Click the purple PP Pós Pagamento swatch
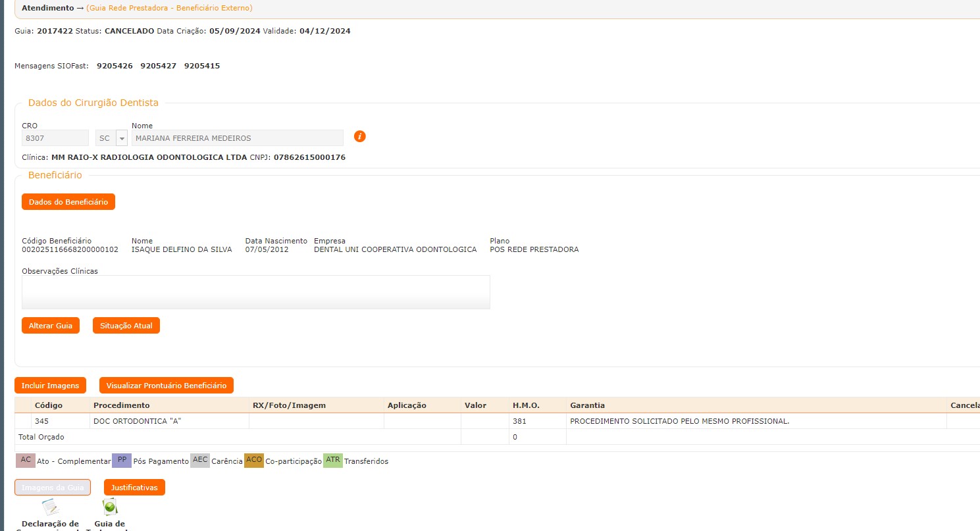The image size is (980, 531). [122, 461]
